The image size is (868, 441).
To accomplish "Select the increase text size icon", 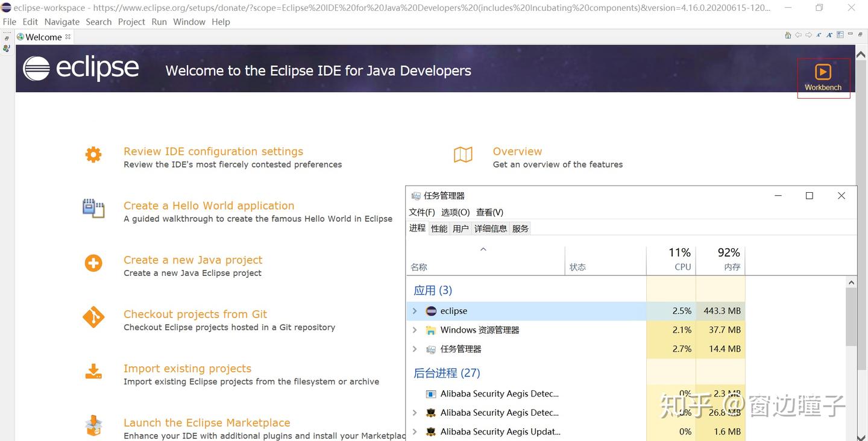I will click(829, 35).
